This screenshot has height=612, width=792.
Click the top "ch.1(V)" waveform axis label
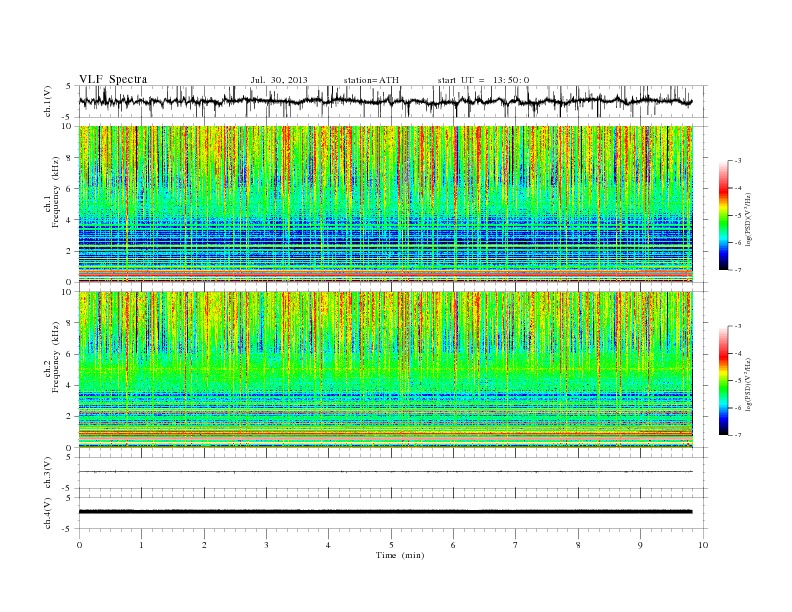coord(48,101)
